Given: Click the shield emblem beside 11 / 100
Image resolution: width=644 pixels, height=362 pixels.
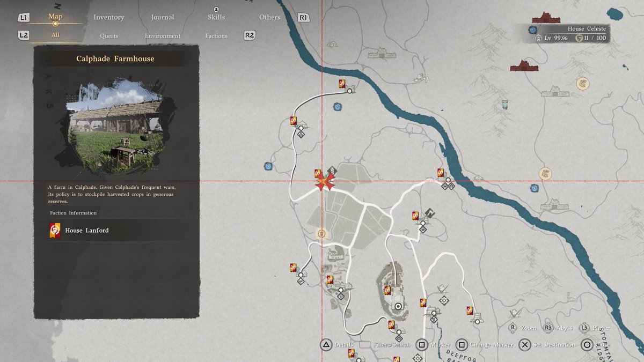Looking at the screenshot, I should pos(579,39).
